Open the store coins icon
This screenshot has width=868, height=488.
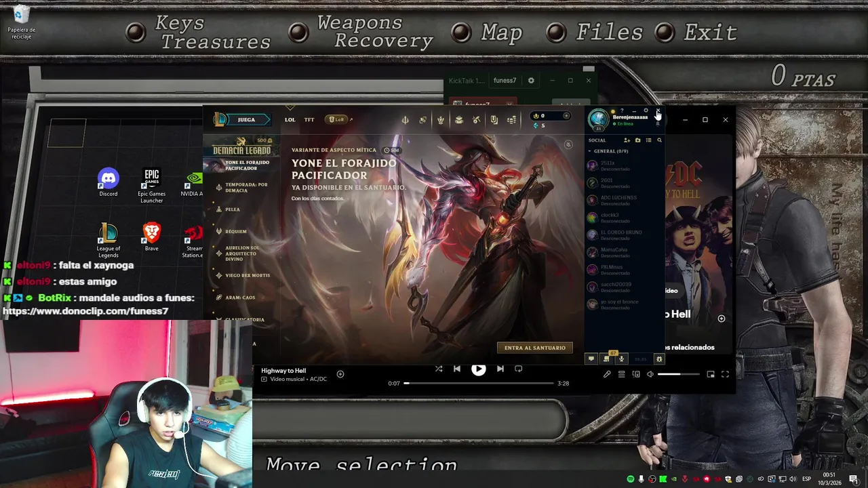pyautogui.click(x=512, y=120)
